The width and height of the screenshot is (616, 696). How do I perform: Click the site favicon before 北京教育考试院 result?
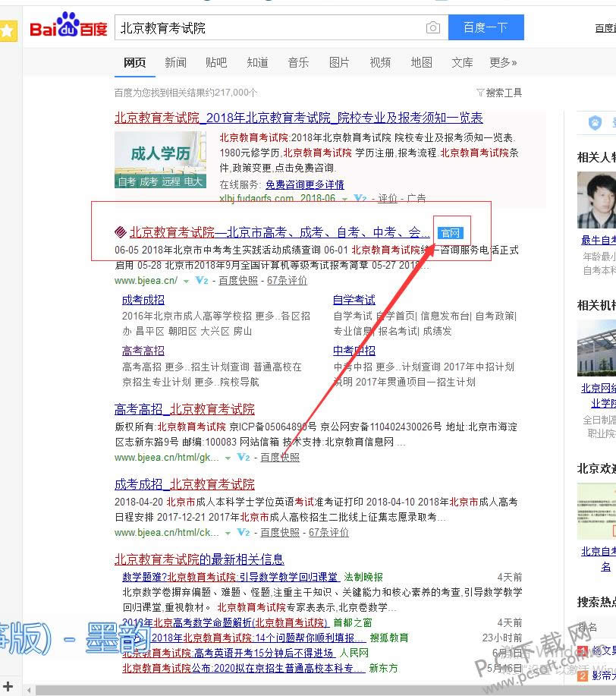pyautogui.click(x=121, y=231)
